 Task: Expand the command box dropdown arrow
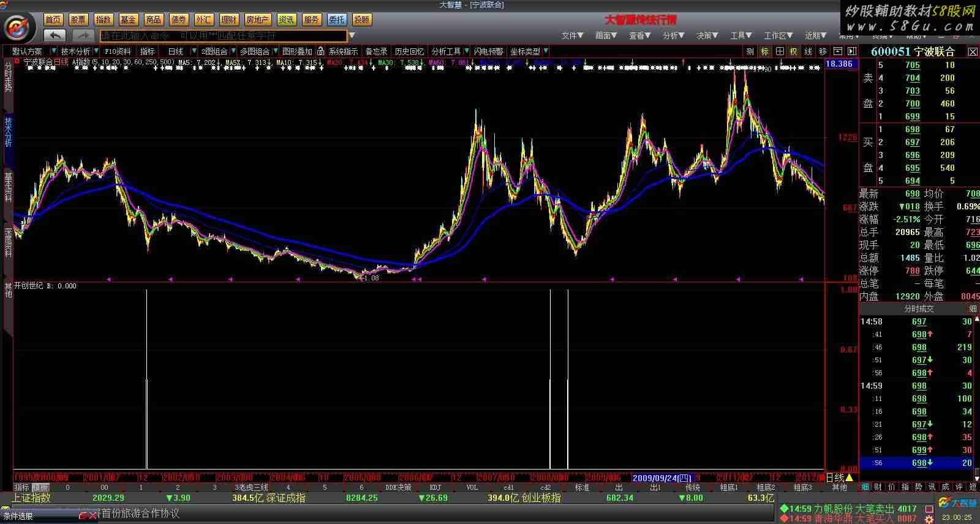[352, 36]
